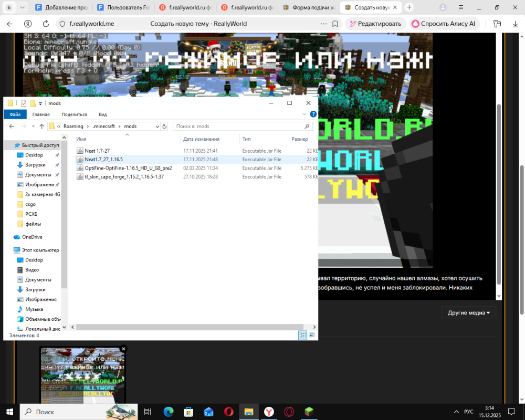The height and width of the screenshot is (420, 525).
Task: Click navigation pane scroll-up arrow
Action: tap(64, 137)
